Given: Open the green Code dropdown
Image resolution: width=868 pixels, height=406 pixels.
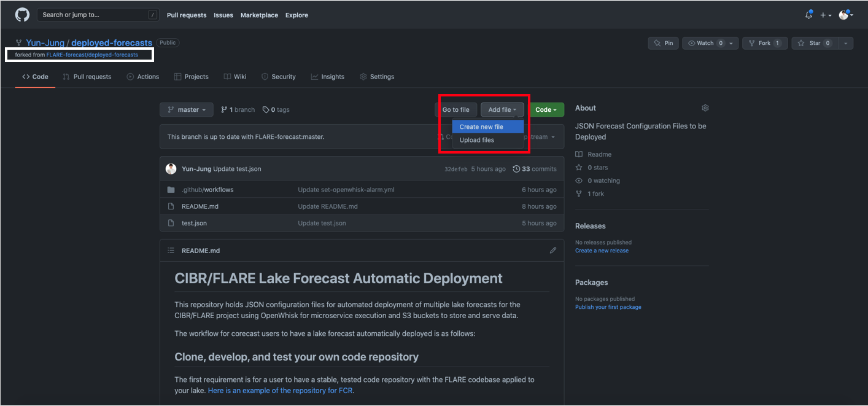Looking at the screenshot, I should pos(546,110).
